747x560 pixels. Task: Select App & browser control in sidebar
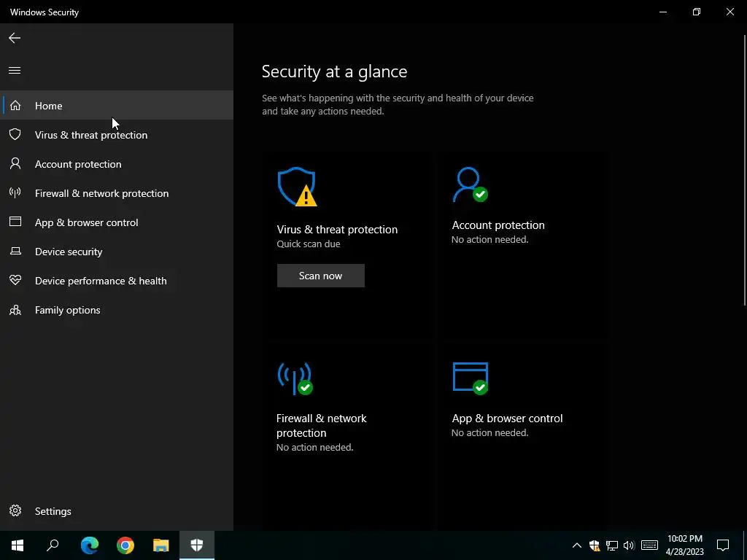[x=117, y=222]
